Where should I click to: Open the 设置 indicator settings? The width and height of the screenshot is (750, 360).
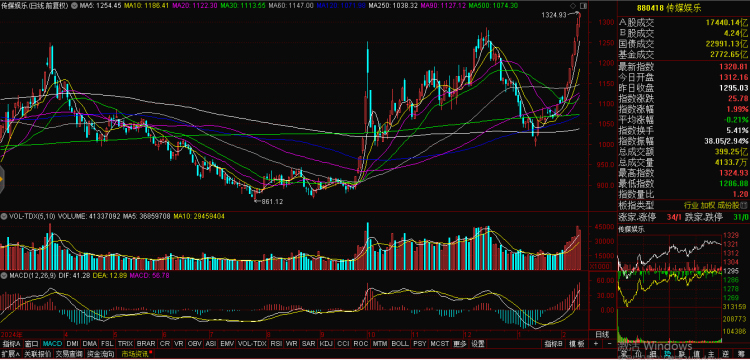point(477,343)
